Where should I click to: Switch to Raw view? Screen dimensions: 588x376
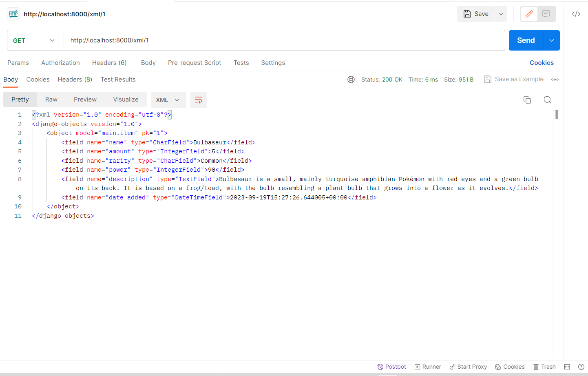[51, 100]
